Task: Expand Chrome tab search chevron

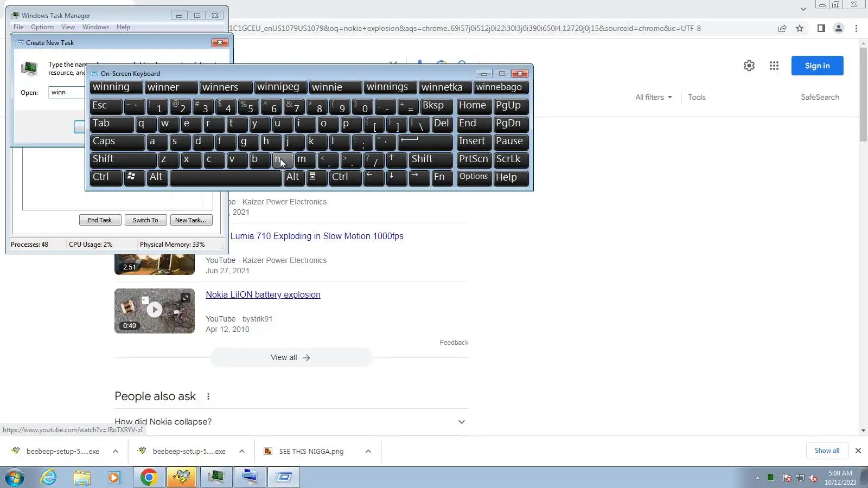Action: click(x=803, y=9)
